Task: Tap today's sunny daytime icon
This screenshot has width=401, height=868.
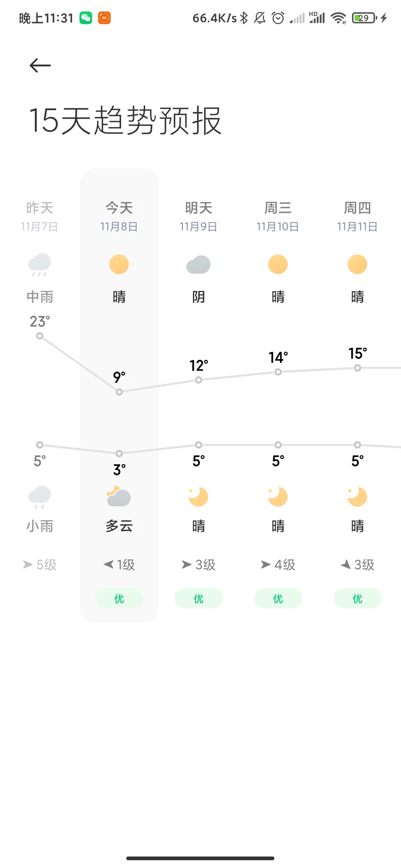Action: [x=119, y=264]
